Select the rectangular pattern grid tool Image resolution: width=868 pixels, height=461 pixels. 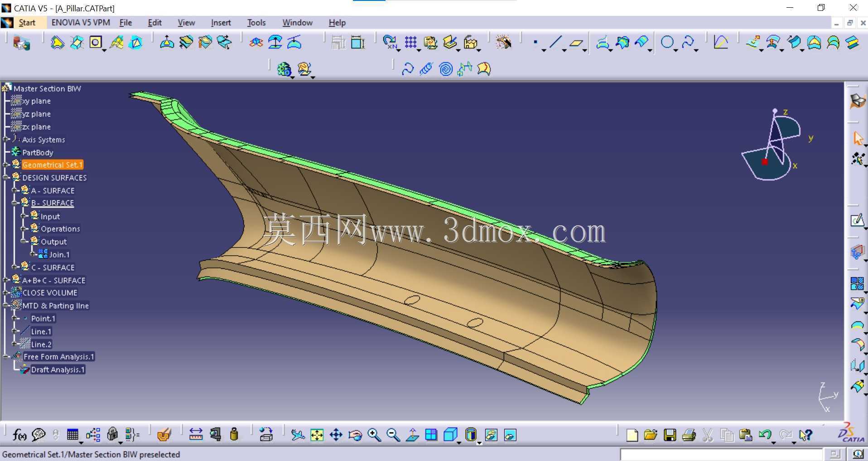point(410,43)
